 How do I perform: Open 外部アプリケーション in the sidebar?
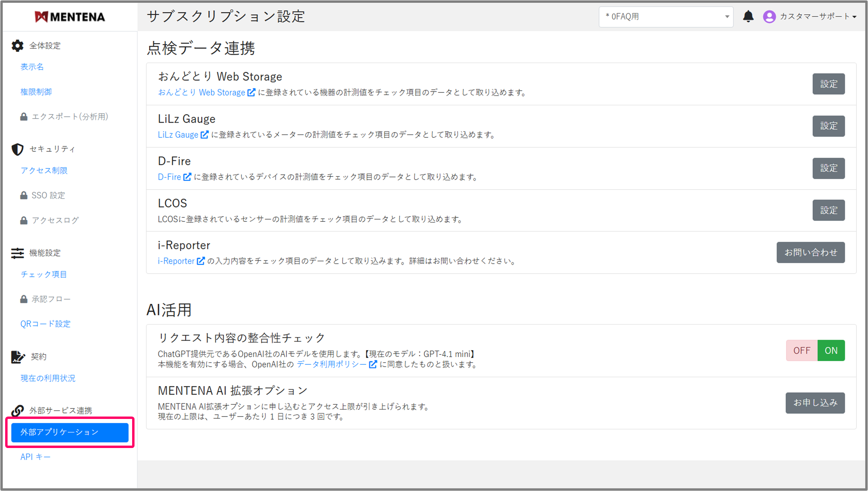(x=70, y=432)
